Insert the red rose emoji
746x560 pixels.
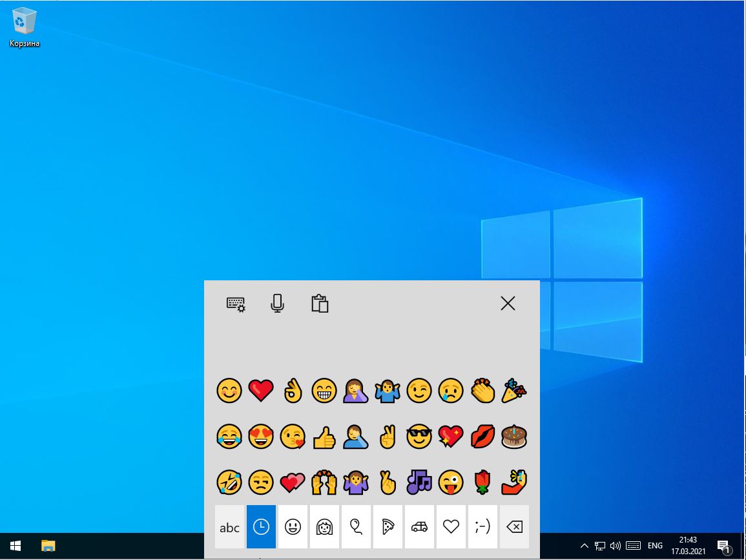click(x=482, y=482)
